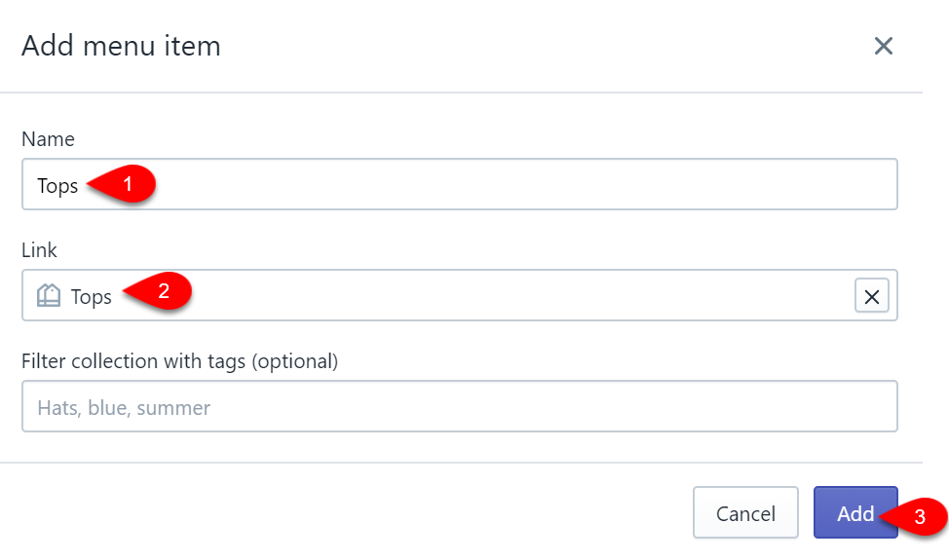
Task: Click the Add menu item title
Action: pos(121,46)
